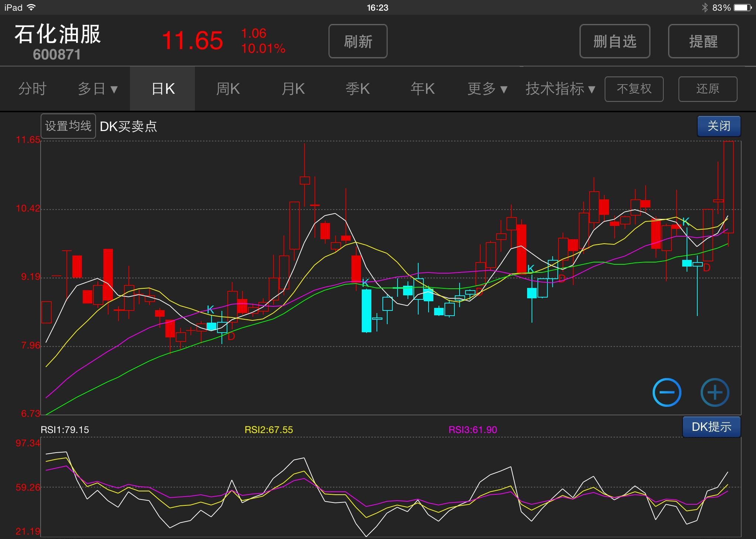Open 设置均线 moving average settings
Viewport: 756px width, 539px height.
tap(68, 126)
